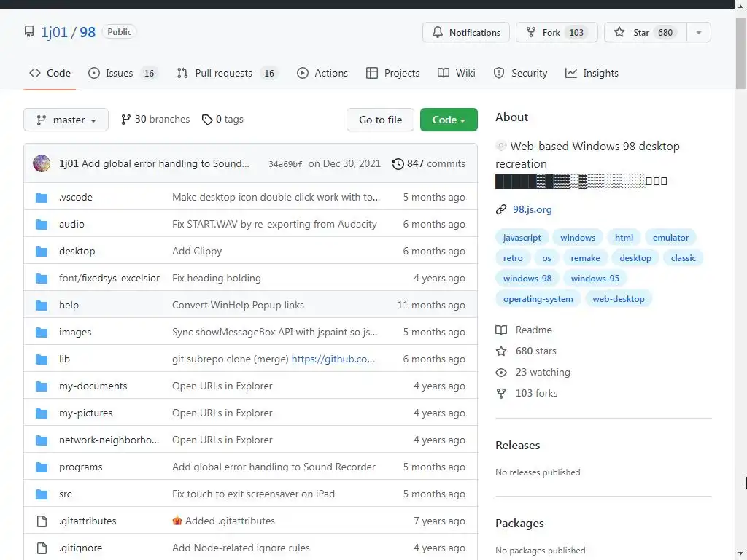747x560 pixels.
Task: Click the folder icon for network-neighborhood
Action: point(42,440)
